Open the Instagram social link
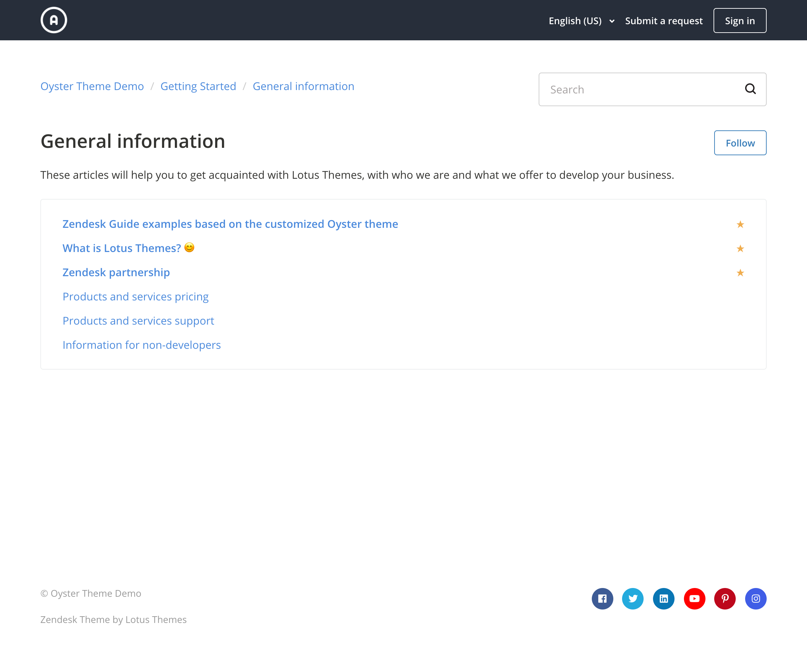807x672 pixels. [756, 598]
